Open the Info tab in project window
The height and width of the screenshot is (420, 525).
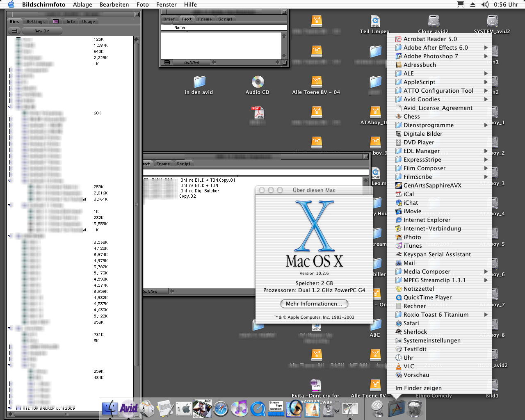pyautogui.click(x=71, y=21)
